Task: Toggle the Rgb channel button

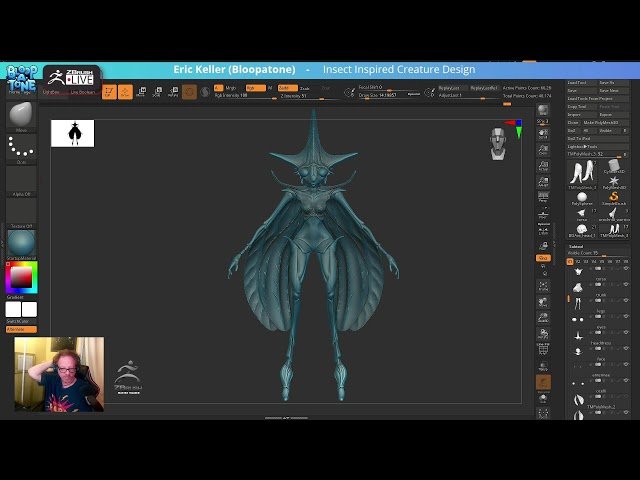Action: click(254, 88)
